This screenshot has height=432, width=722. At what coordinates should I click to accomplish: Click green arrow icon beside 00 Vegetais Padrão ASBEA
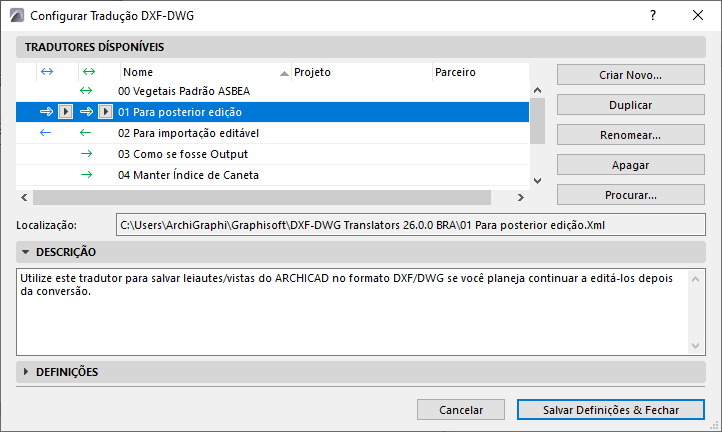pos(86,91)
